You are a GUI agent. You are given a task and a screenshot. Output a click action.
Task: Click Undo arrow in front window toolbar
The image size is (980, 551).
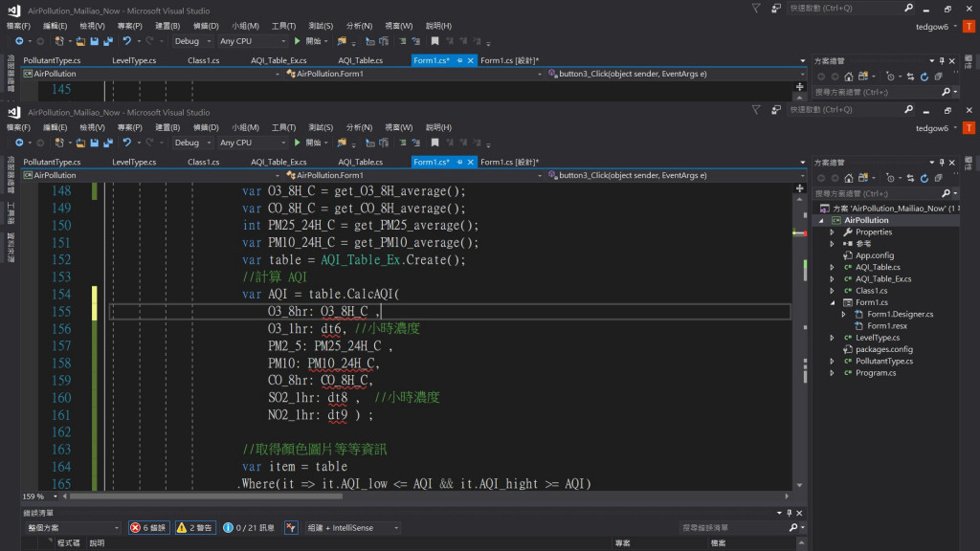pyautogui.click(x=126, y=143)
